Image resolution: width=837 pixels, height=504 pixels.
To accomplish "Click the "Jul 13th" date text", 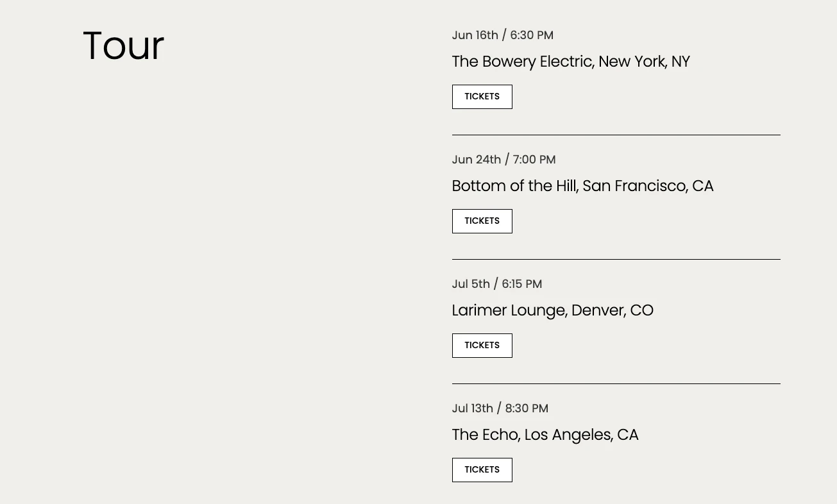I will coord(472,408).
